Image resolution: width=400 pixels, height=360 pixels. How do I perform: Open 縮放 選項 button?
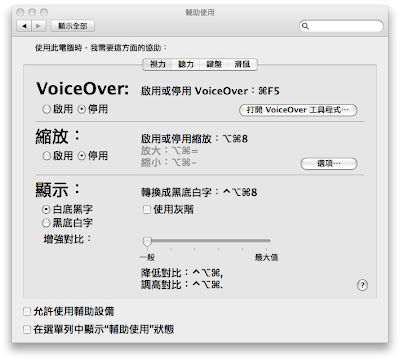pyautogui.click(x=329, y=164)
